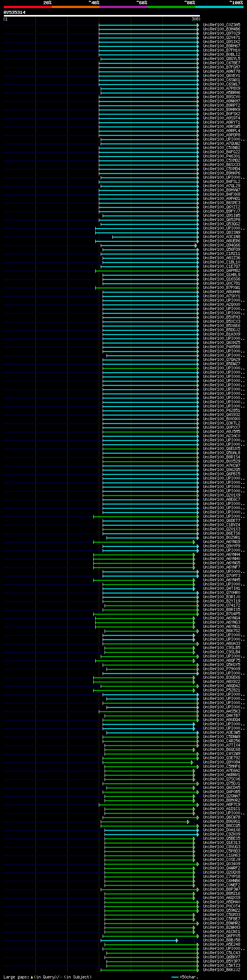Select hit UniRef100_Q652P8
This screenshot has height=980, width=247.
click(222, 220)
